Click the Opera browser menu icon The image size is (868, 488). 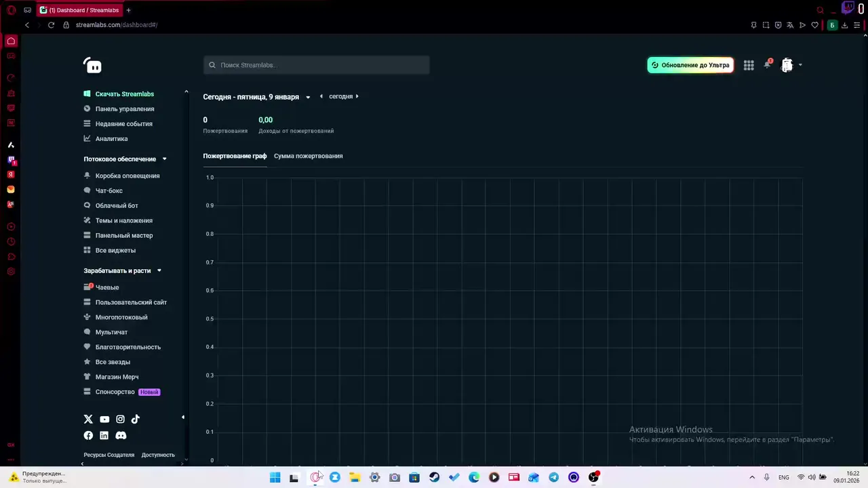point(11,10)
